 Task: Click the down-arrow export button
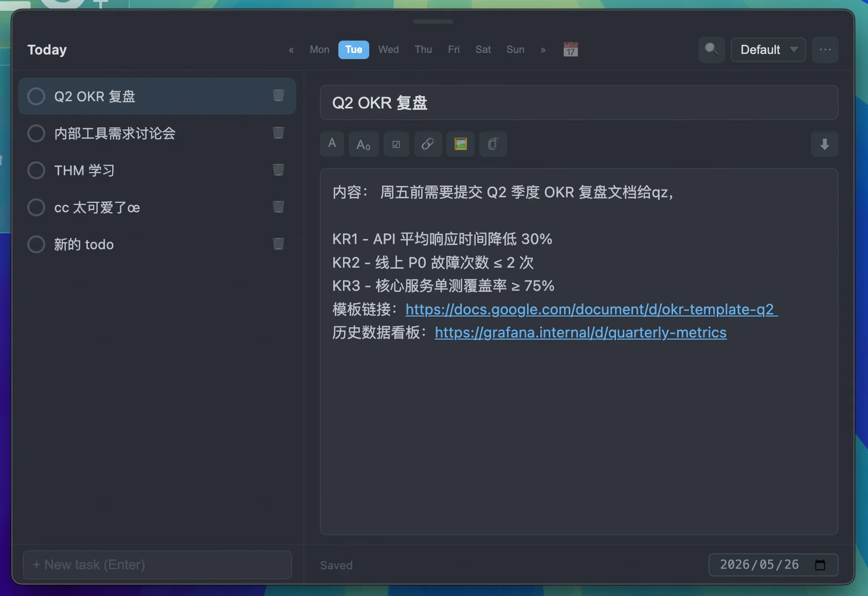(825, 144)
